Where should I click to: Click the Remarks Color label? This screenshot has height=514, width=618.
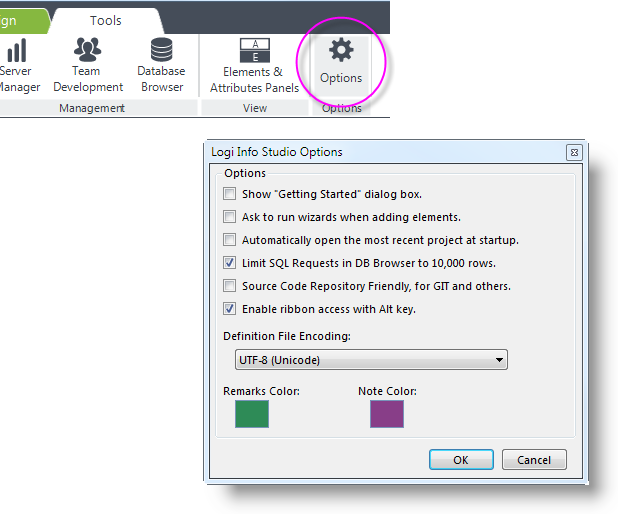click(x=261, y=391)
